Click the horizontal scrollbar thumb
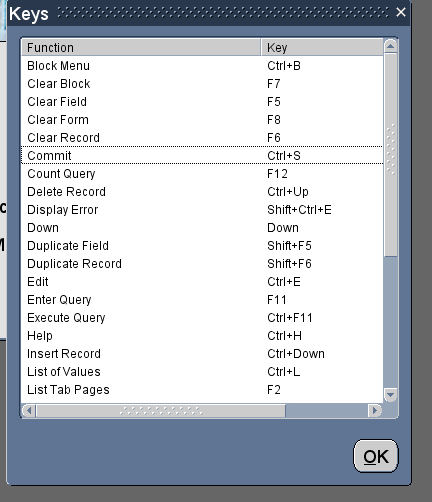The image size is (432, 502). point(161,411)
